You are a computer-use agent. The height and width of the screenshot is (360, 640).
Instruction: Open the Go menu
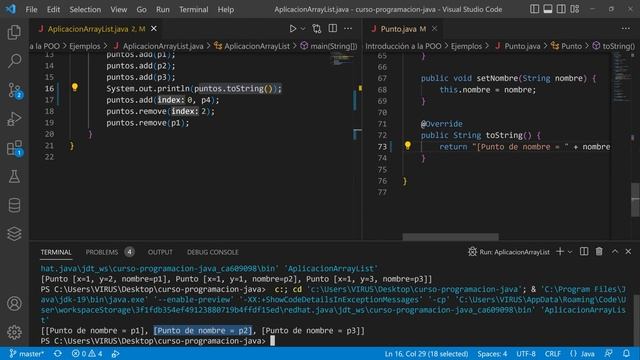[142, 9]
